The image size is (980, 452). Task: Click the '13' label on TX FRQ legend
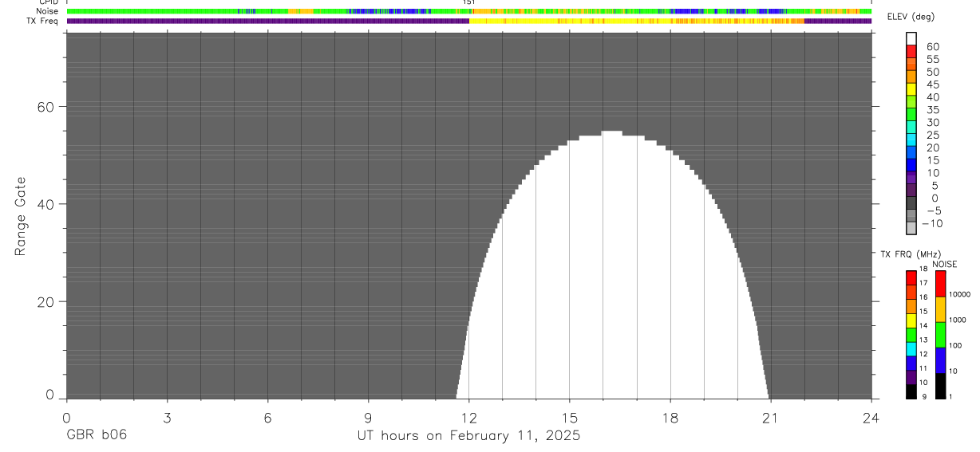point(923,340)
